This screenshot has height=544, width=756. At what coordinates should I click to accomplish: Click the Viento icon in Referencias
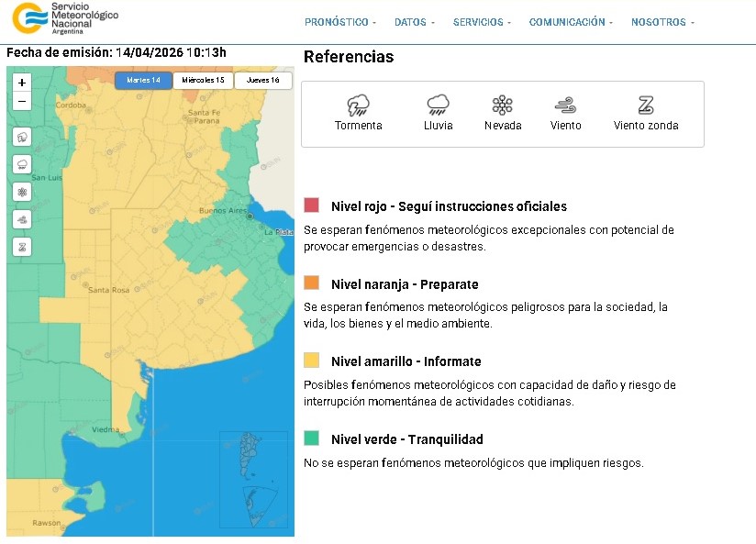(x=565, y=105)
